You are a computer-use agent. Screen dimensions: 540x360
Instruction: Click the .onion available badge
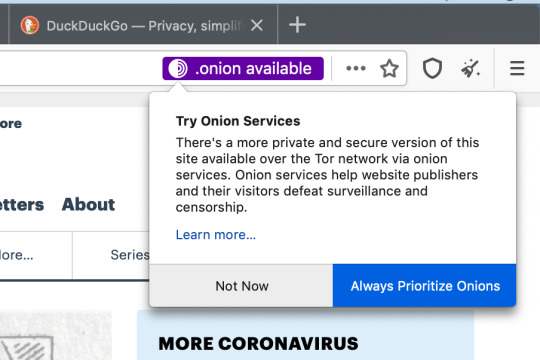pyautogui.click(x=243, y=69)
